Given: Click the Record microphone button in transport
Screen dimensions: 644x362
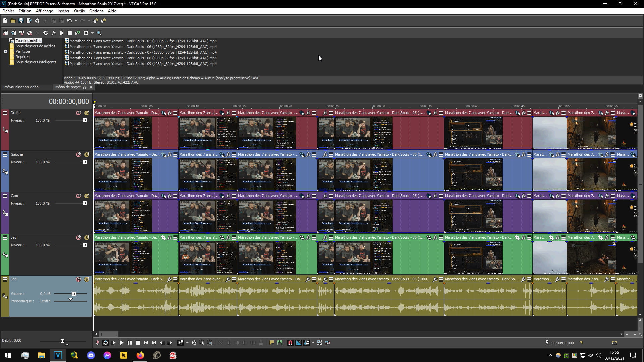Looking at the screenshot, I should [x=98, y=343].
